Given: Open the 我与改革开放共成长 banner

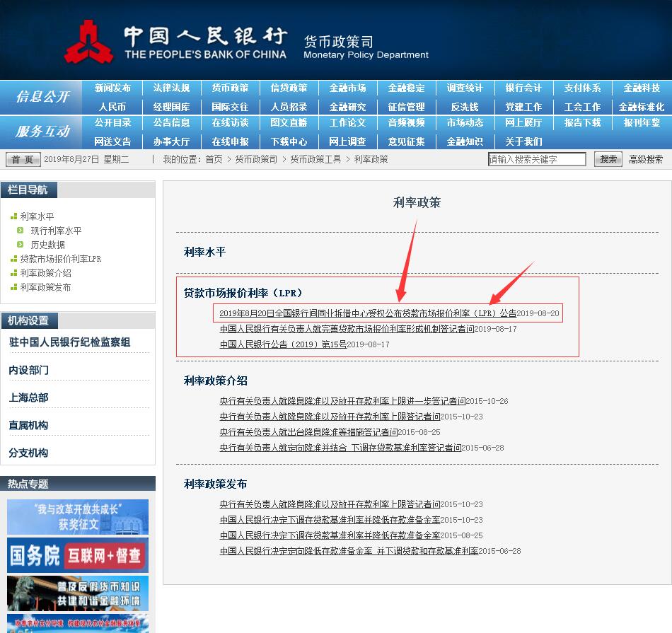Looking at the screenshot, I should (78, 517).
